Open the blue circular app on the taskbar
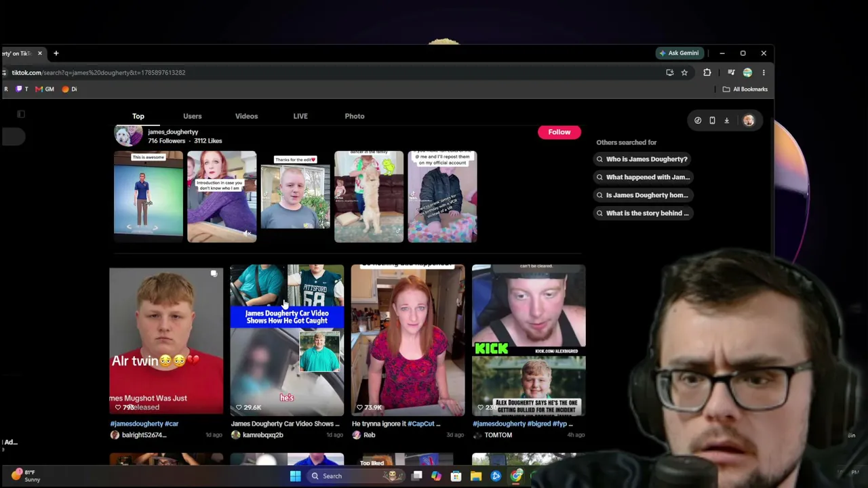868x488 pixels. point(496,476)
